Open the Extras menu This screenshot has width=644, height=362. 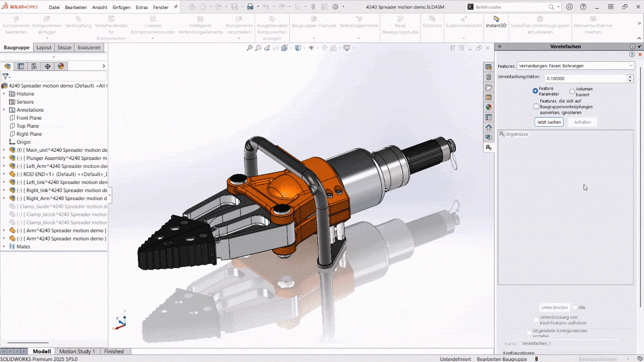141,7
